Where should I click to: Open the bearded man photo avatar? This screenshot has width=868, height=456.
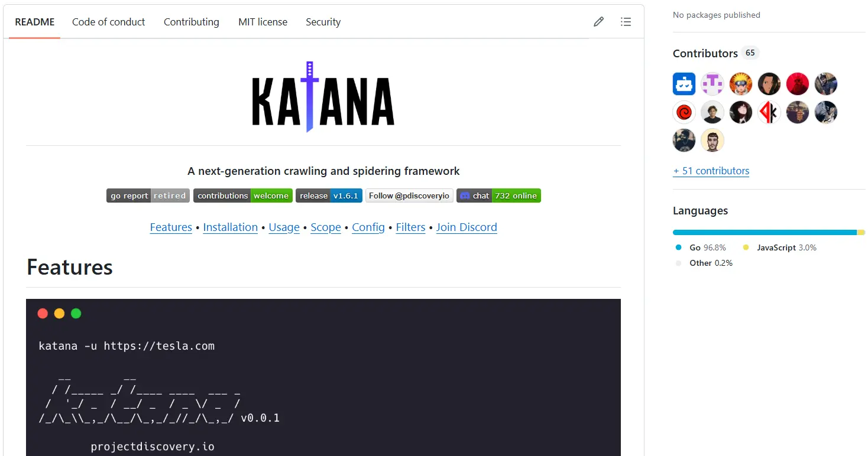pyautogui.click(x=684, y=141)
